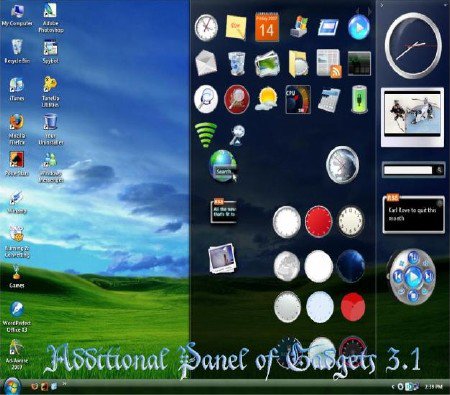Choose the dark blue clock face
Viewport: 450px width, 395px height.
click(351, 266)
